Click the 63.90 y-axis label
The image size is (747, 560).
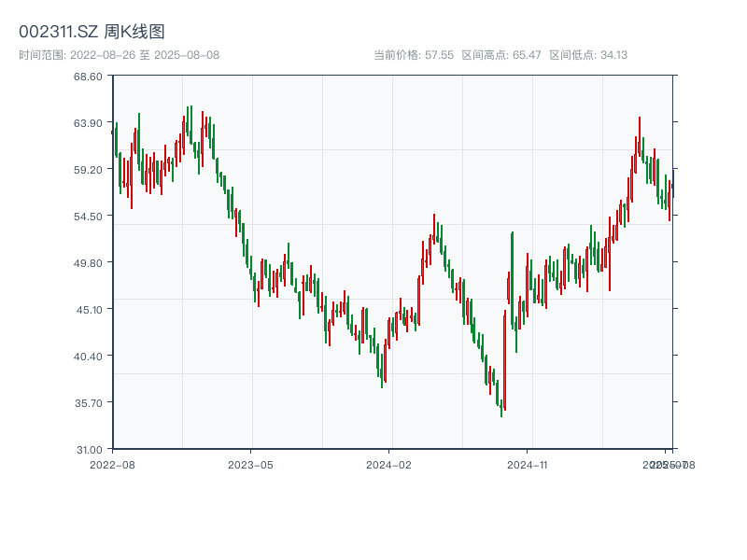[x=88, y=123]
